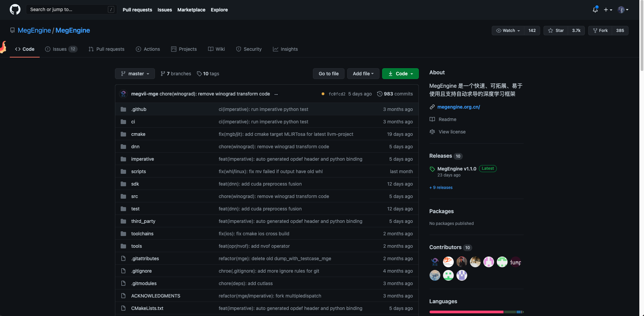View the 385 forks count
644x316 pixels.
click(x=620, y=31)
